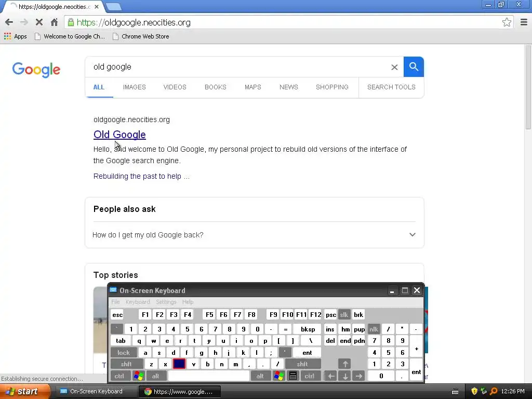Open the Old Google result link
The height and width of the screenshot is (399, 532).
point(120,135)
